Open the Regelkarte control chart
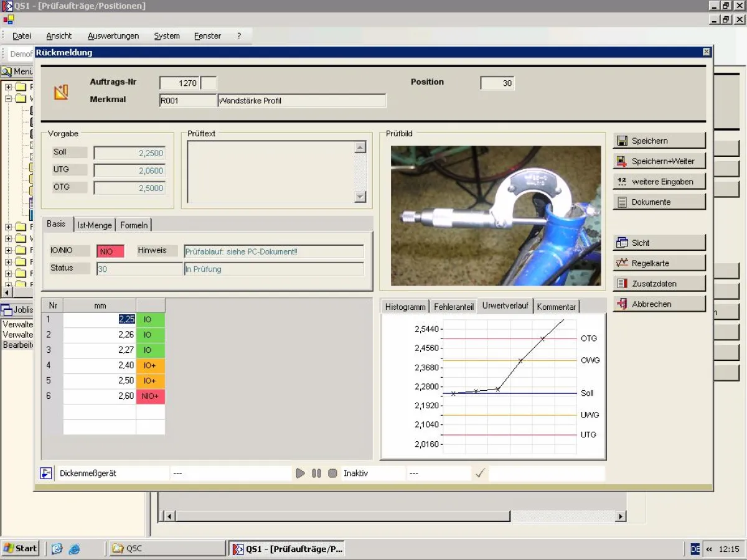This screenshot has height=560, width=747. coord(659,263)
